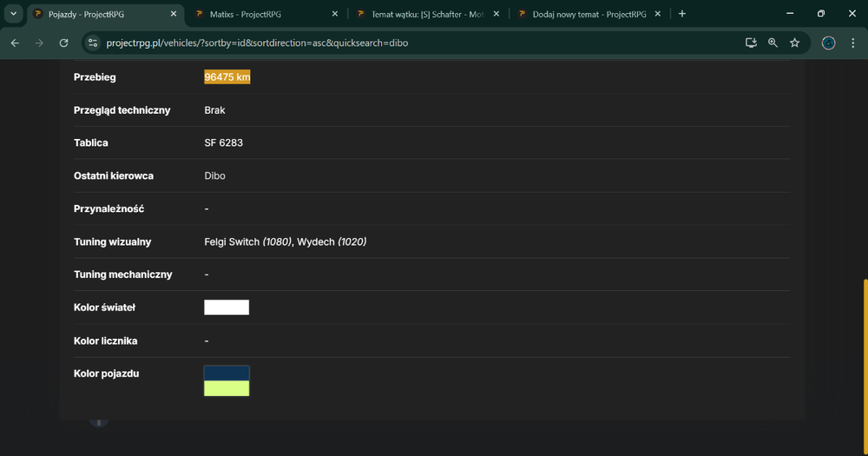Open the zoom magnifier icon
Viewport: 868px width, 456px height.
click(x=773, y=43)
